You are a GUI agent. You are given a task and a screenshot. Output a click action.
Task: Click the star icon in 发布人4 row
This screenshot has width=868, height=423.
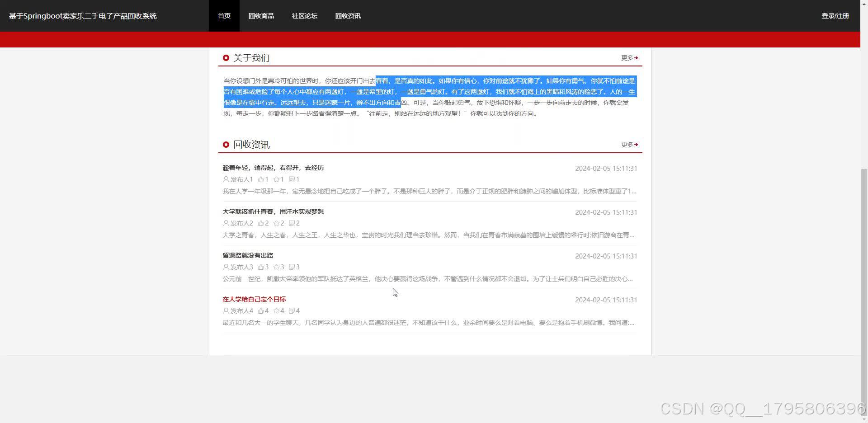pyautogui.click(x=276, y=311)
